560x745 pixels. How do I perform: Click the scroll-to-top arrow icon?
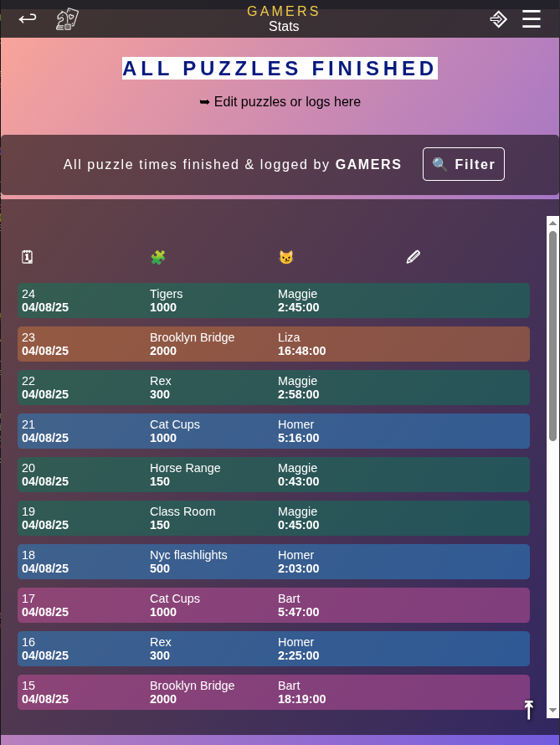pyautogui.click(x=528, y=710)
